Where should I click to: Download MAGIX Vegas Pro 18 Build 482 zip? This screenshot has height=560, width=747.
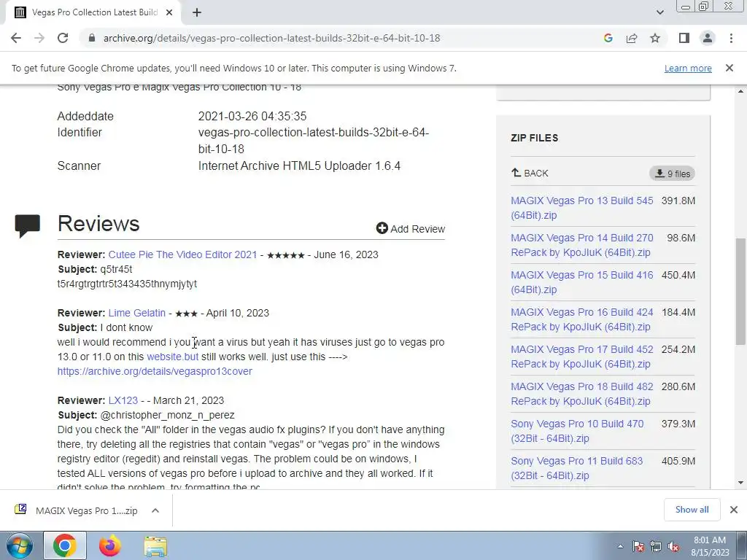coord(581,393)
